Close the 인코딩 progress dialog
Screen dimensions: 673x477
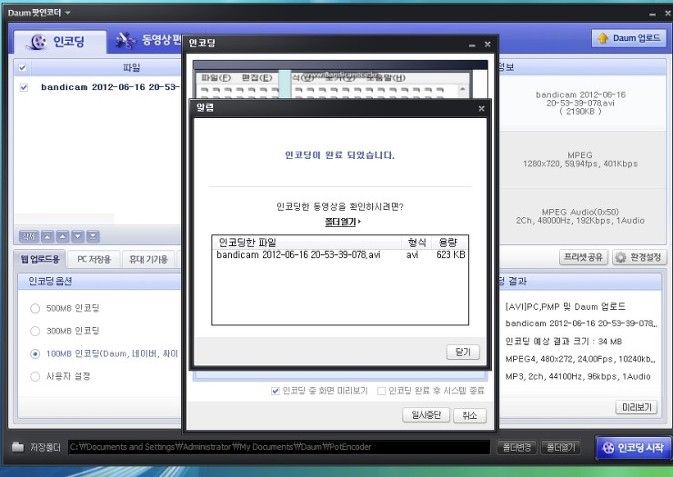[488, 44]
